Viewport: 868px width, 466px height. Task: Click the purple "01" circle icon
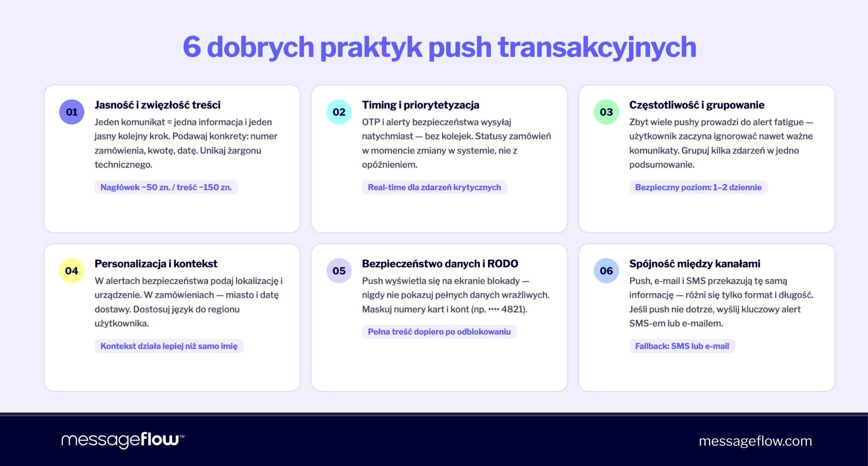point(72,112)
